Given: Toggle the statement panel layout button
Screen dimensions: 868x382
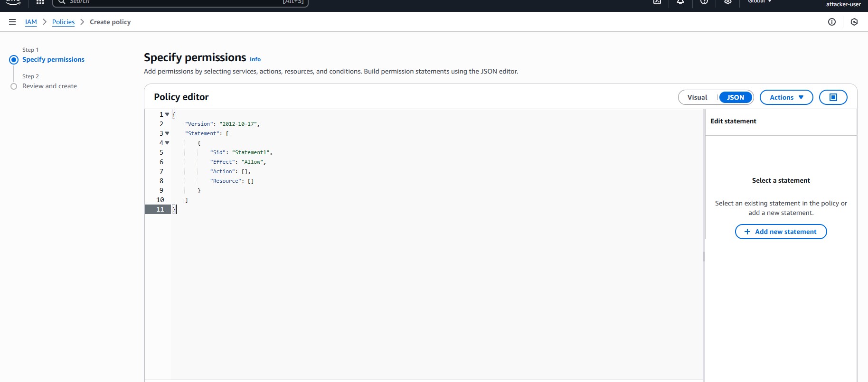Looking at the screenshot, I should click(x=833, y=97).
